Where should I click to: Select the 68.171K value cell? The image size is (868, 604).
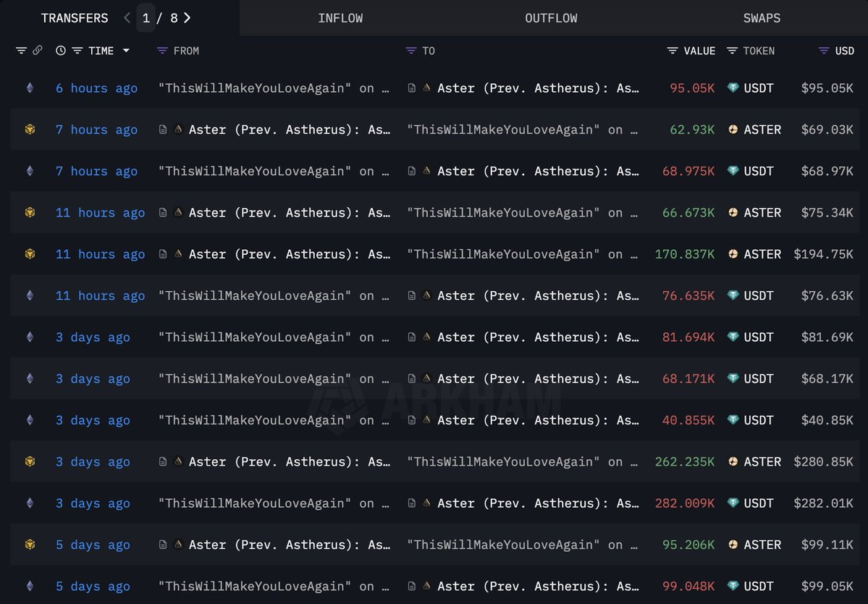click(x=688, y=379)
